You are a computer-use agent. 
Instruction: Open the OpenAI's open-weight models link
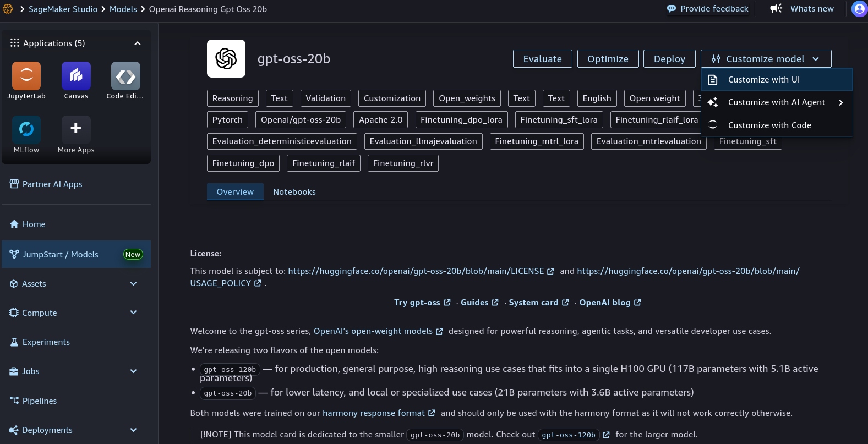pos(378,331)
